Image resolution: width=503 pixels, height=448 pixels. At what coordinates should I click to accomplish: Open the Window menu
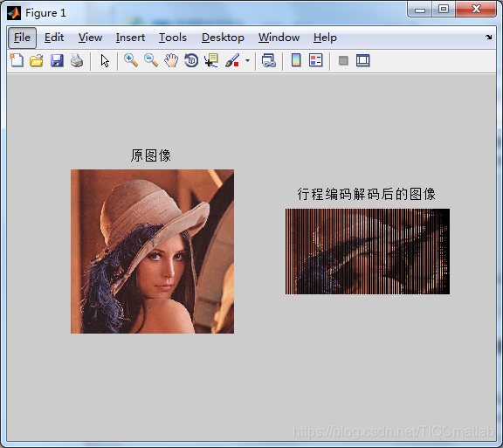(x=279, y=38)
